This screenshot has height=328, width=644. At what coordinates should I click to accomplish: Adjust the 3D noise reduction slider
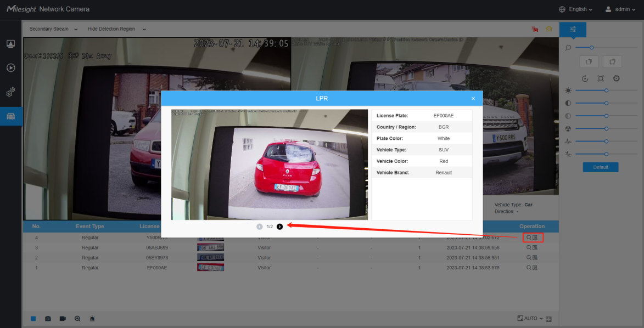[x=606, y=154]
